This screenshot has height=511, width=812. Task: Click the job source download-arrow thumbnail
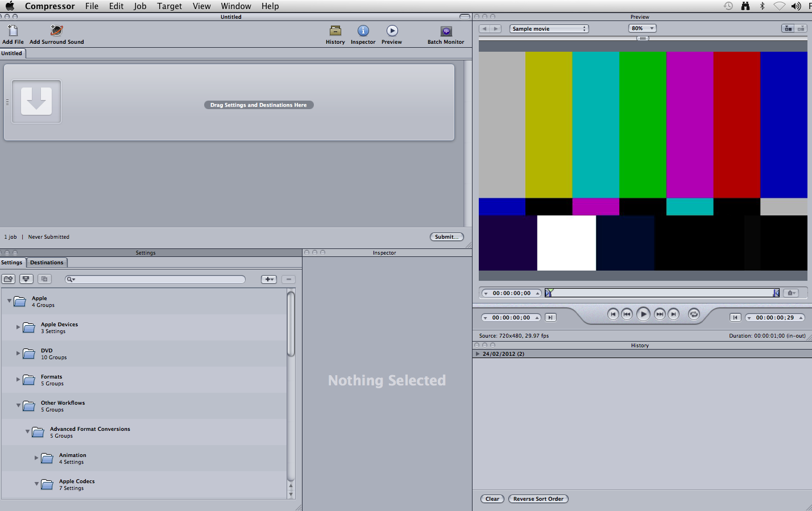(36, 101)
